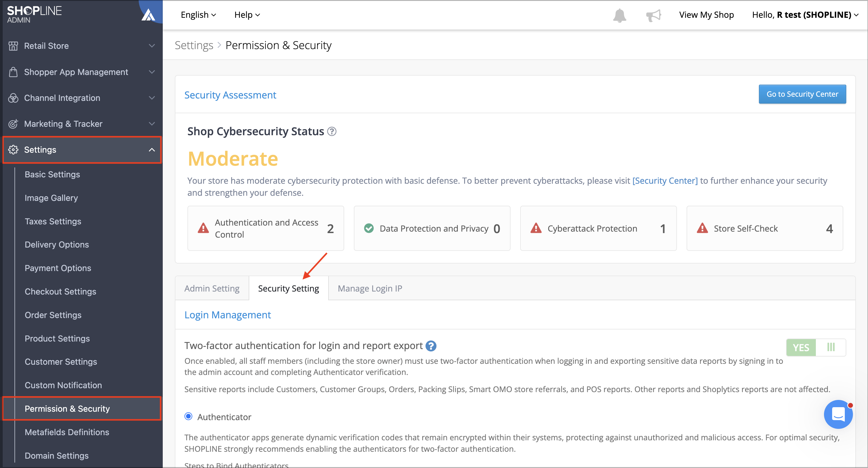The image size is (868, 468).
Task: Click warning icon on Authentication and Access Control
Action: (203, 228)
